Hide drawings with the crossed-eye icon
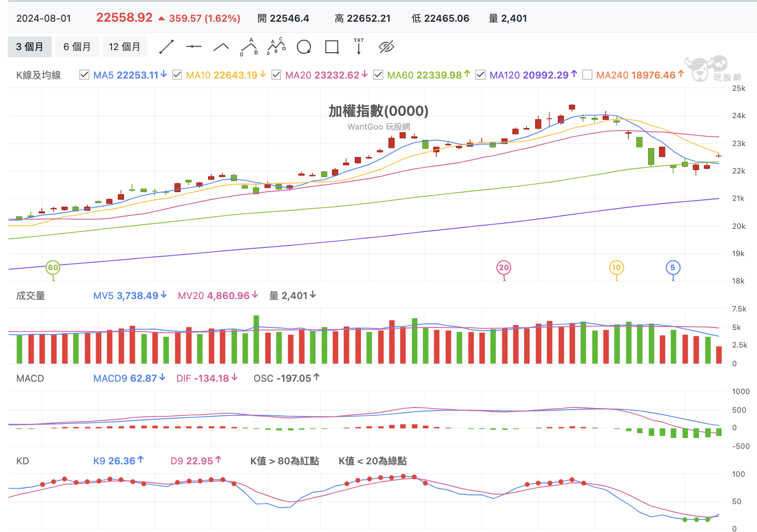 386,47
